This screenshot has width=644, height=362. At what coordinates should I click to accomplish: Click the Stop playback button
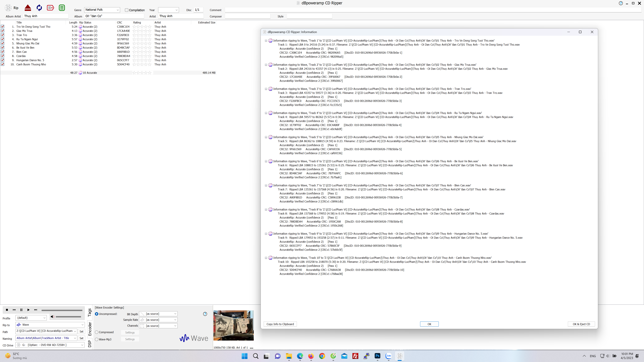click(7, 310)
